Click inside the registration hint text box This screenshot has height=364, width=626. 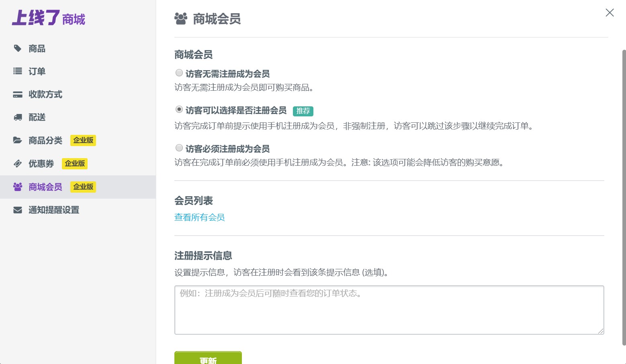[x=389, y=309]
